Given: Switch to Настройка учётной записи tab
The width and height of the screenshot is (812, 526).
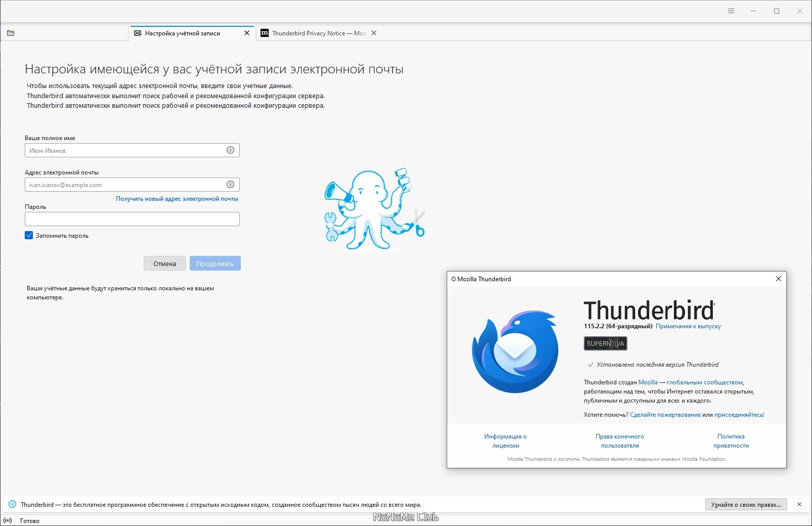Looking at the screenshot, I should 192,33.
